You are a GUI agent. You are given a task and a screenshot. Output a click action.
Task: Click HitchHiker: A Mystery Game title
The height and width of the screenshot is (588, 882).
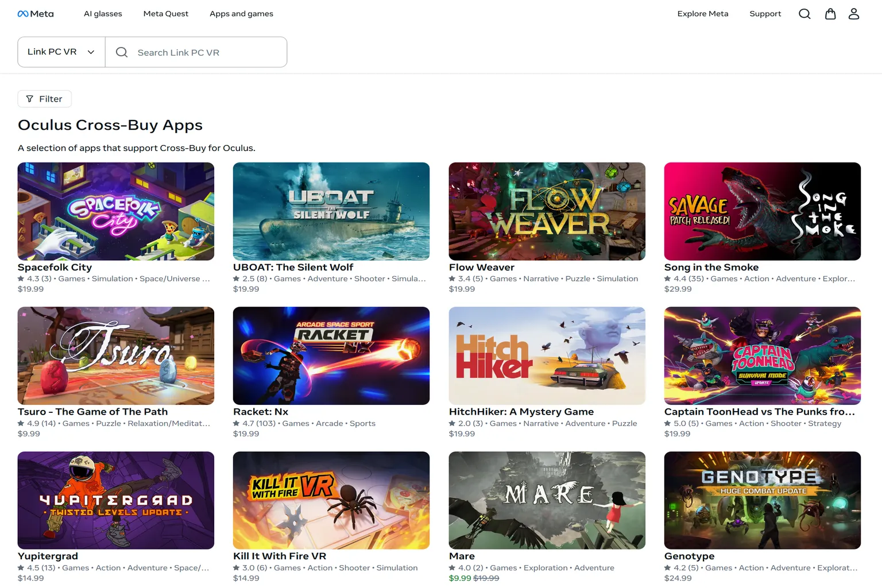521,412
